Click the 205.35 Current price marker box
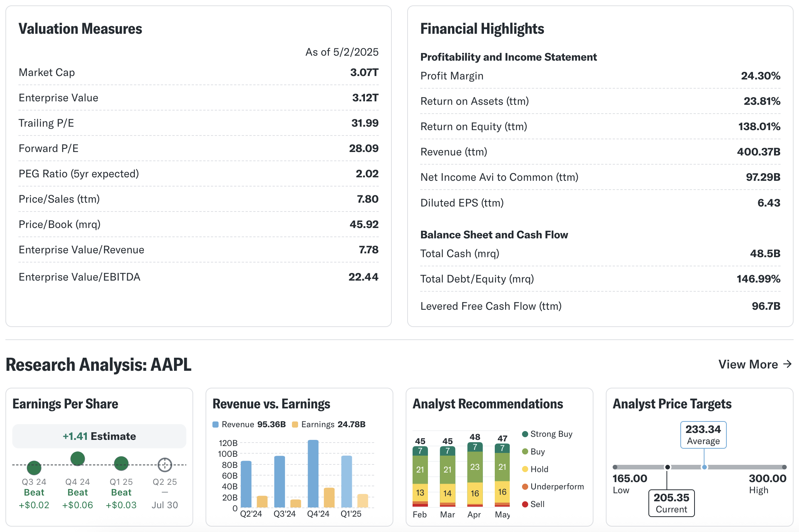The width and height of the screenshot is (799, 532). (671, 503)
